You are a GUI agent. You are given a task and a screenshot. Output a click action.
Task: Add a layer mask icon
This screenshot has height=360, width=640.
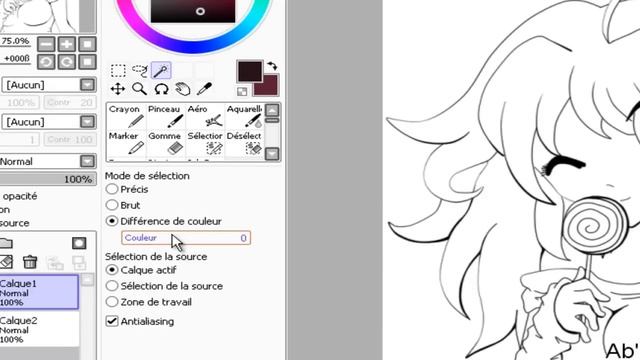(x=79, y=243)
